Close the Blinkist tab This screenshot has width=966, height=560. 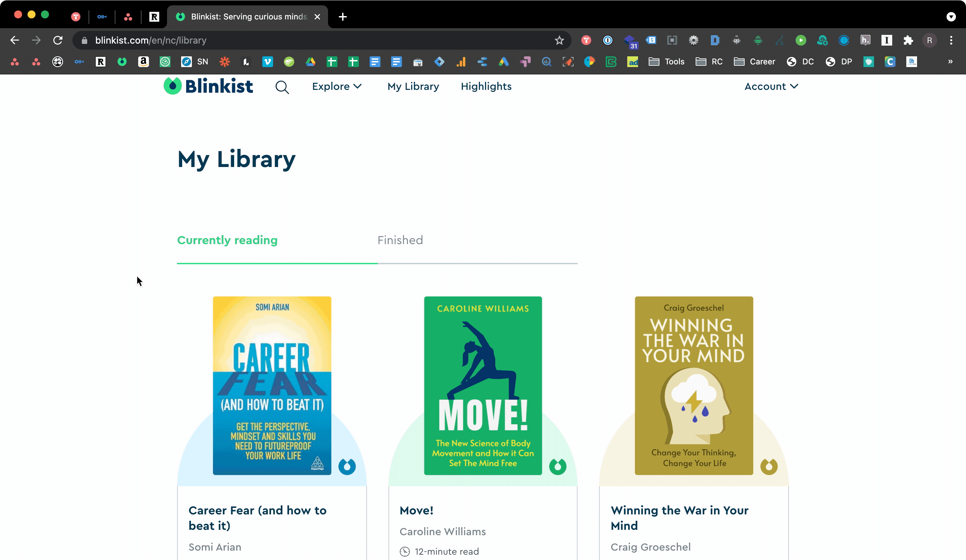[x=317, y=16]
